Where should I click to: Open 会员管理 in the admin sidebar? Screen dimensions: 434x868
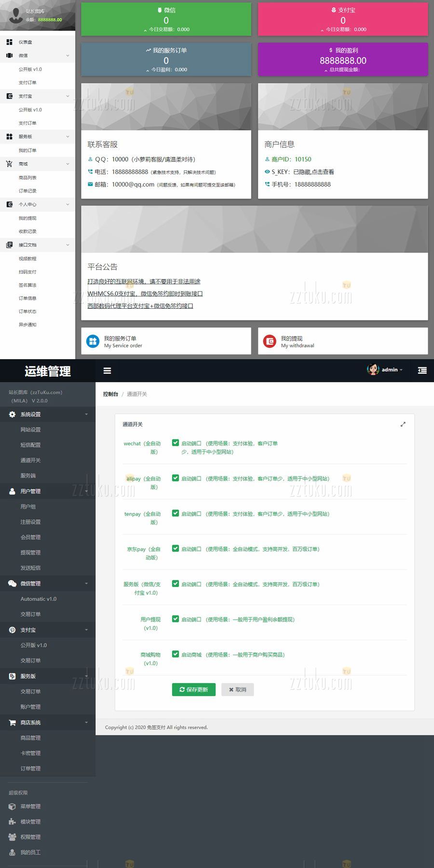(30, 537)
